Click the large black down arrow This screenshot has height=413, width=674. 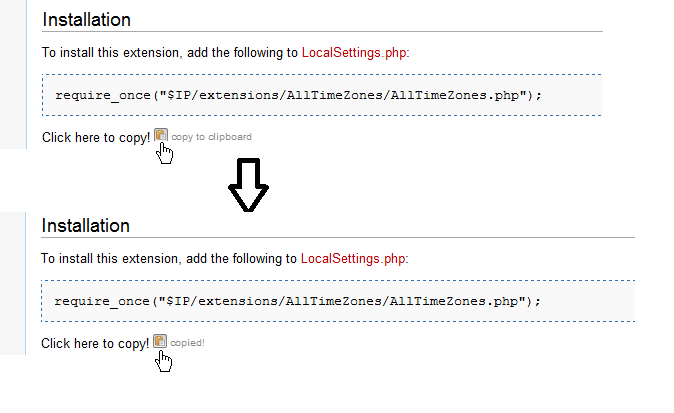click(x=248, y=187)
